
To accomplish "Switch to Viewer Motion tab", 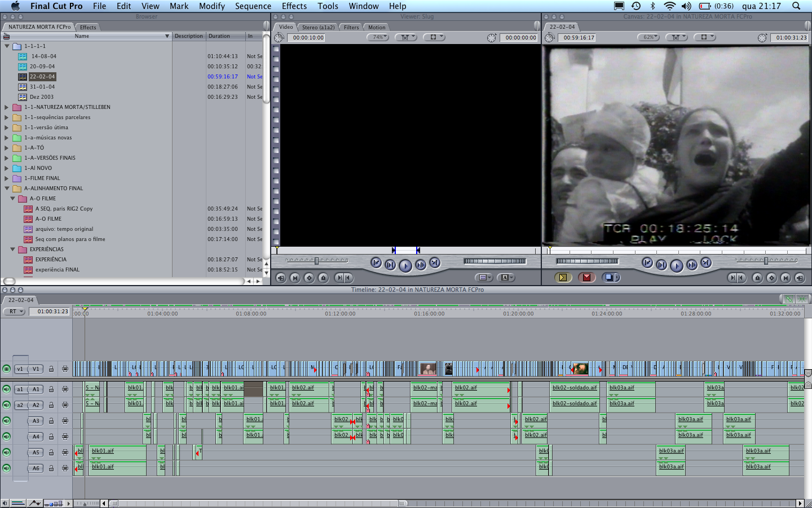I will 377,27.
